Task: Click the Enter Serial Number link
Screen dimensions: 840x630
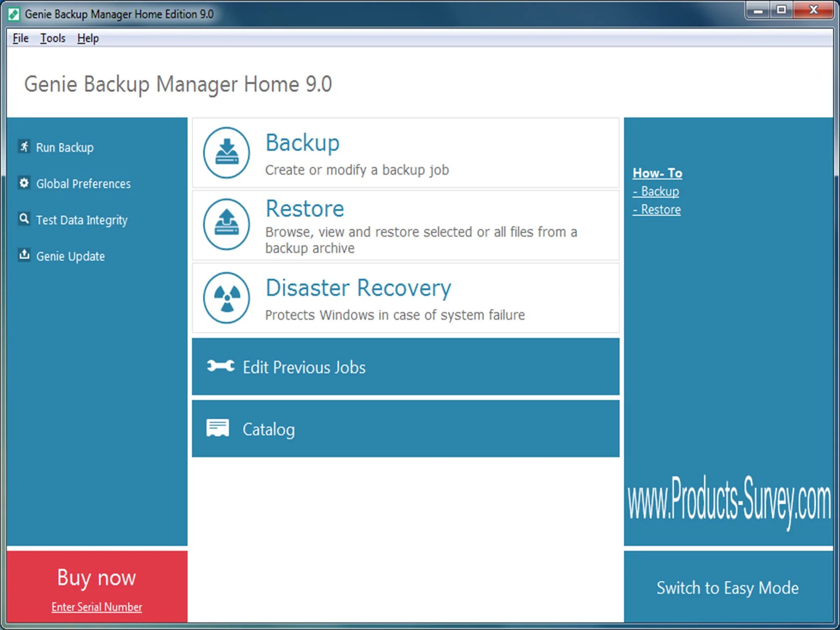Action: (97, 607)
